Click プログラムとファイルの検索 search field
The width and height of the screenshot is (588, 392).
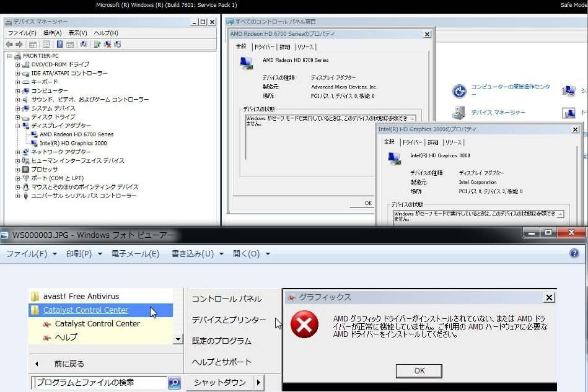[99, 383]
